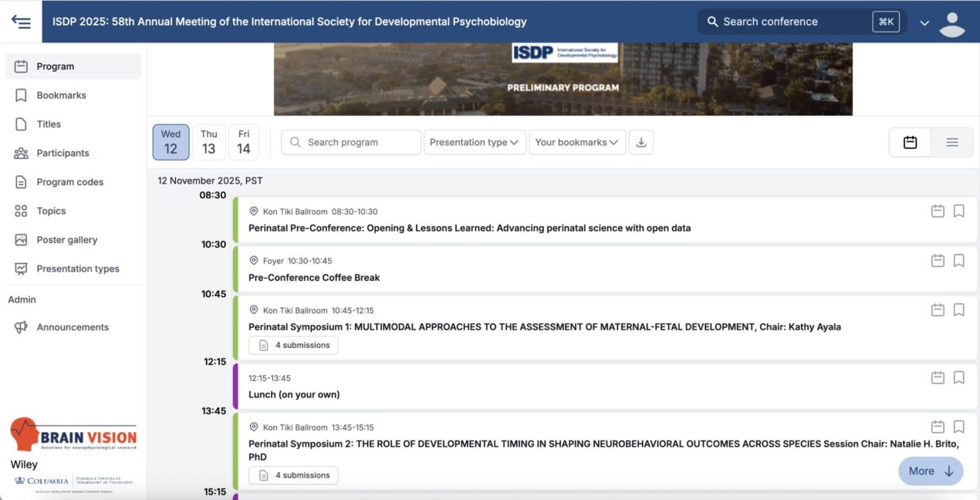Add Perinatal Symposium 1 to calendar
The image size is (980, 500).
(938, 309)
